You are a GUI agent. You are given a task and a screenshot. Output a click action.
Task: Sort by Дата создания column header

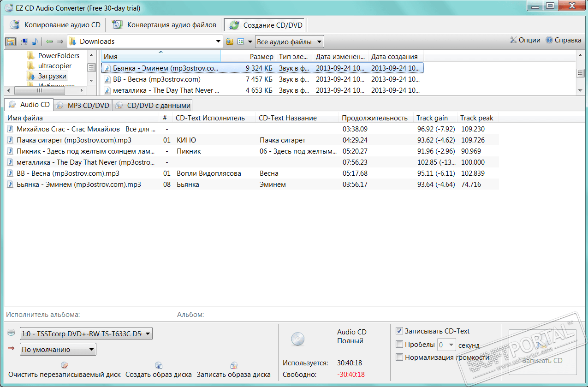pos(396,57)
